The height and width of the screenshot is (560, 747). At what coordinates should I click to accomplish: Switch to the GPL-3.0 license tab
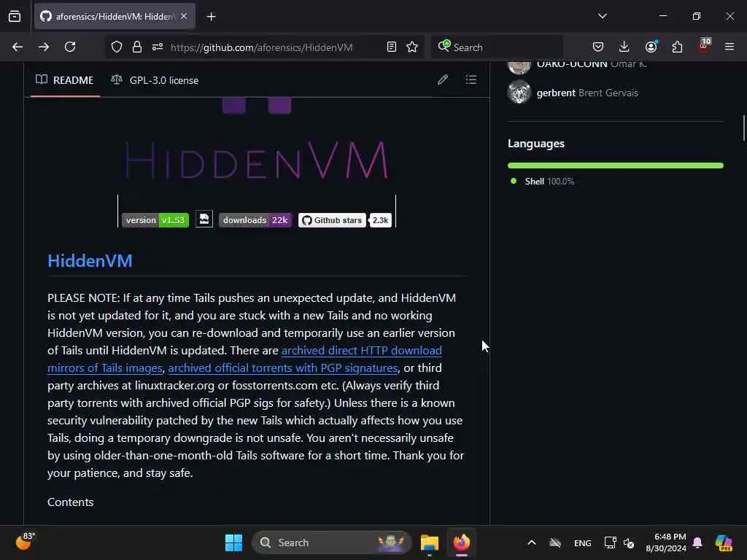coord(155,80)
